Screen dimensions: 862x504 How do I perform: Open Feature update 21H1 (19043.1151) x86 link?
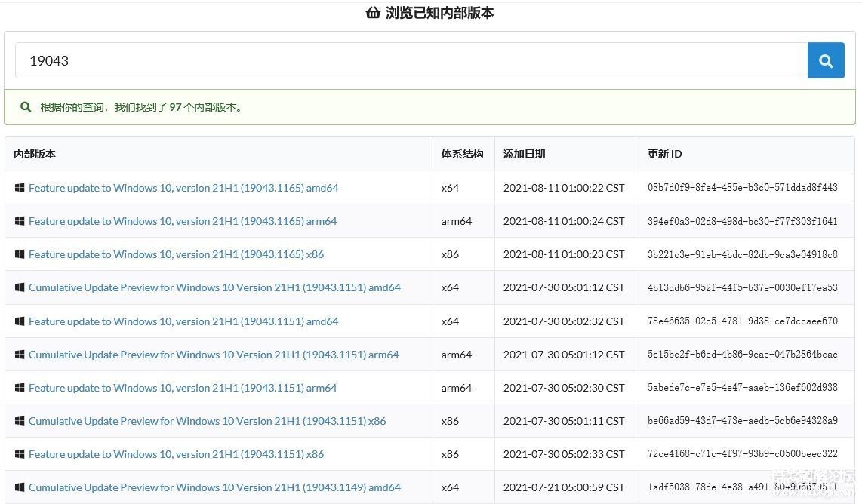(x=177, y=454)
